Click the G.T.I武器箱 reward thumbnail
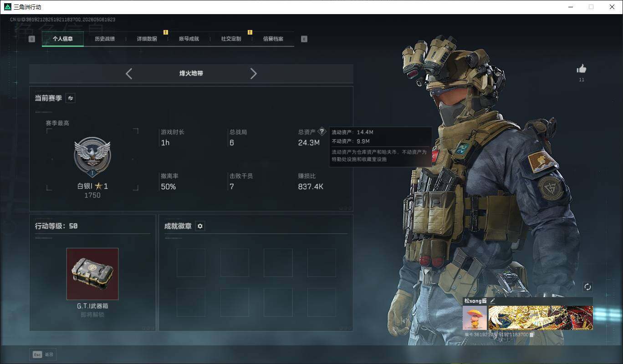The height and width of the screenshot is (364, 623). point(92,274)
